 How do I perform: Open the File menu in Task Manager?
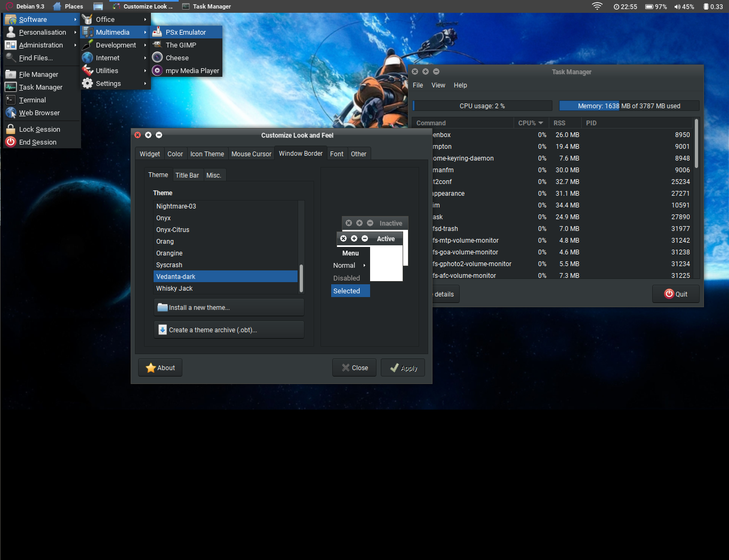418,85
